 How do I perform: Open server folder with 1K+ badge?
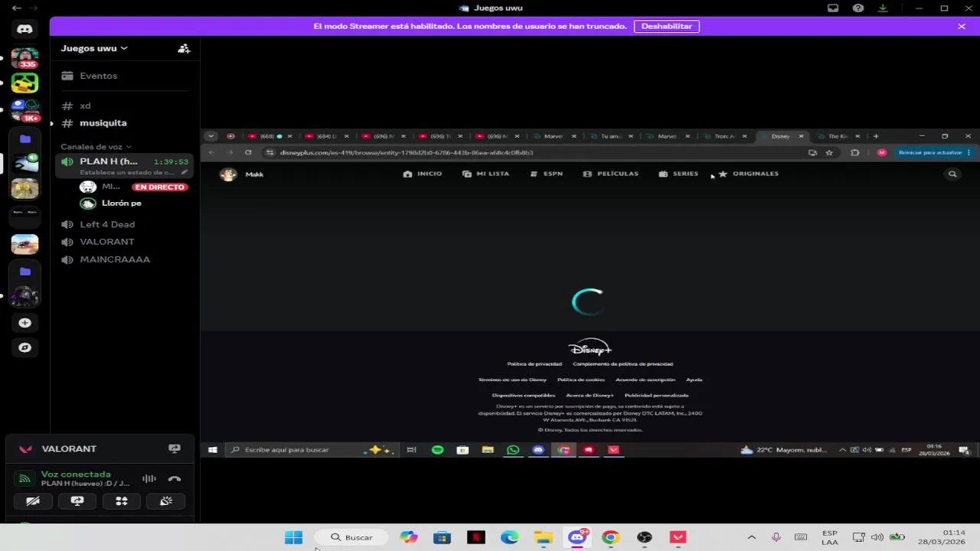click(25, 111)
